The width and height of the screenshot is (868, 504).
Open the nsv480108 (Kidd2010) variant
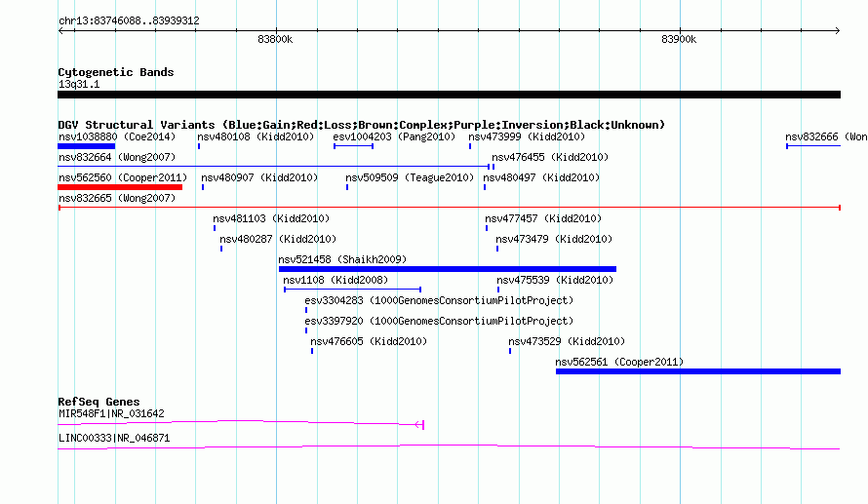(x=256, y=136)
